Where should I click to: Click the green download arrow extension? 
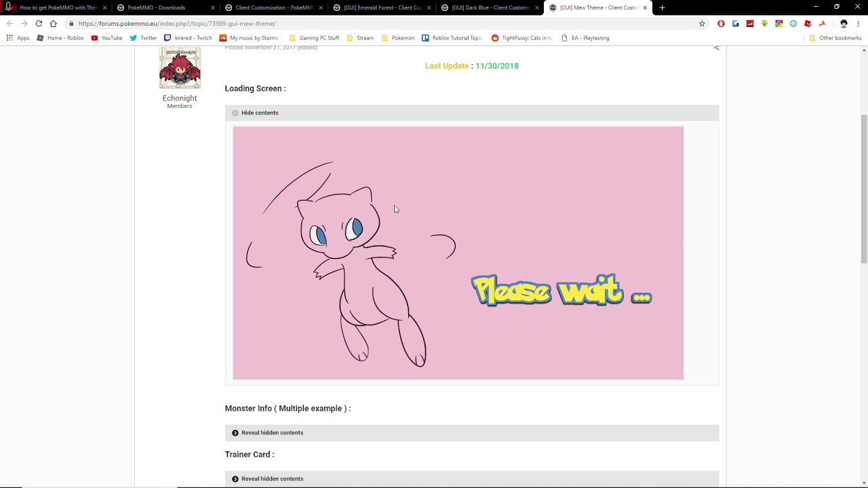point(764,24)
